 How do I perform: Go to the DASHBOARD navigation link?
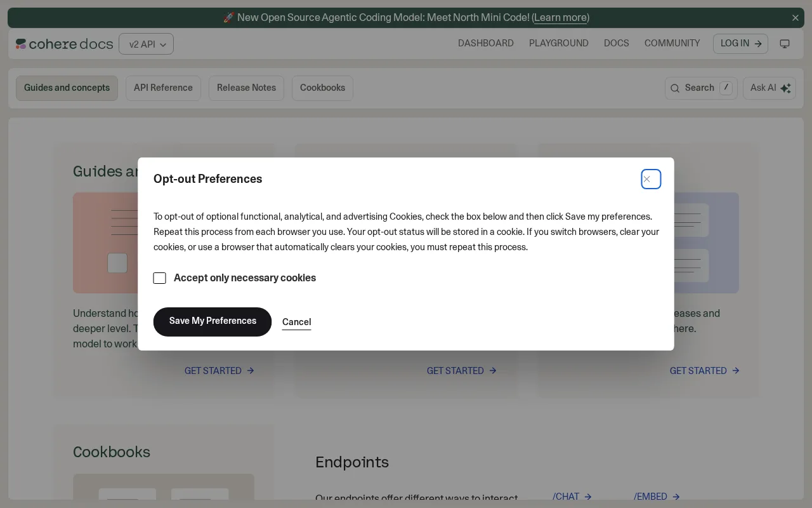tap(486, 43)
